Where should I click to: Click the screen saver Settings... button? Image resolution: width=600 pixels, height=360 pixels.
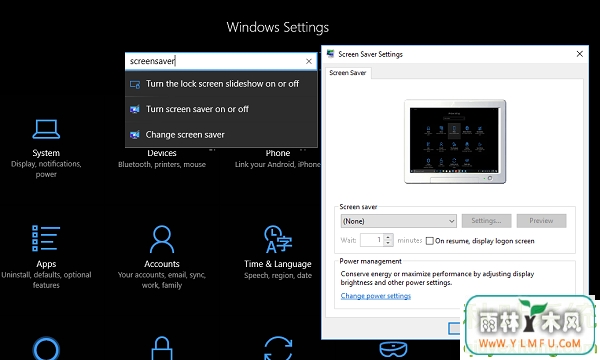(x=486, y=221)
